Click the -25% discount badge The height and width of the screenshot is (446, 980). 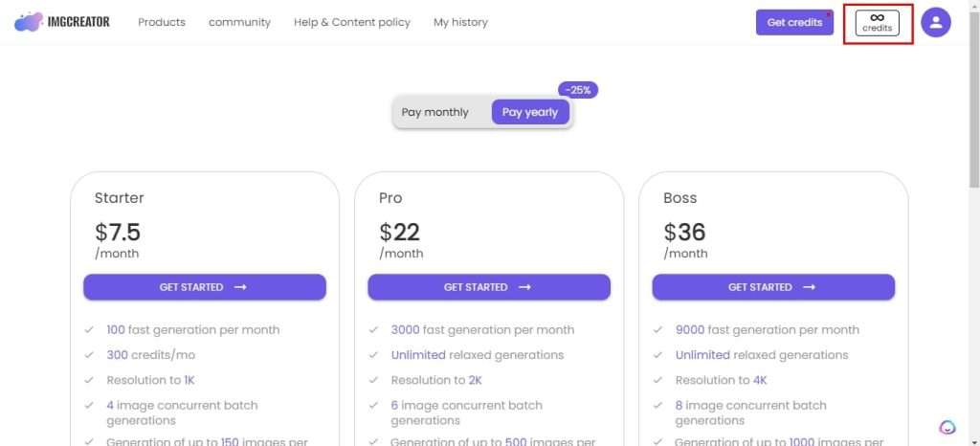pos(578,90)
